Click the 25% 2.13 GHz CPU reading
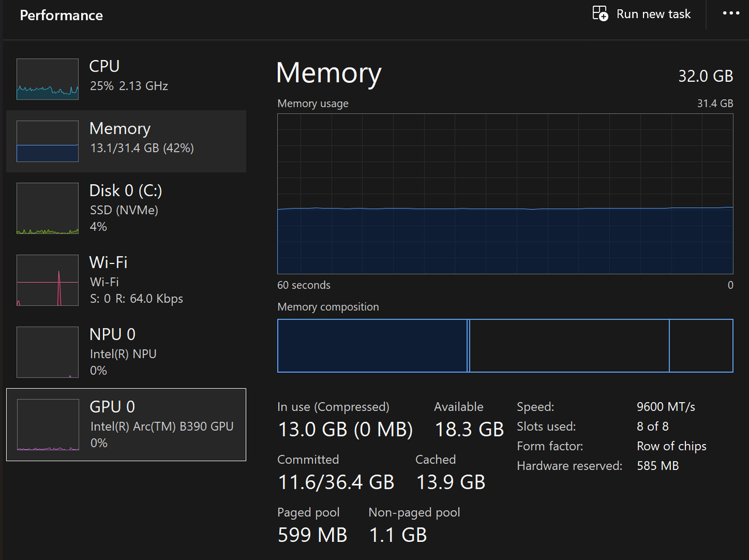749x560 pixels. (129, 86)
